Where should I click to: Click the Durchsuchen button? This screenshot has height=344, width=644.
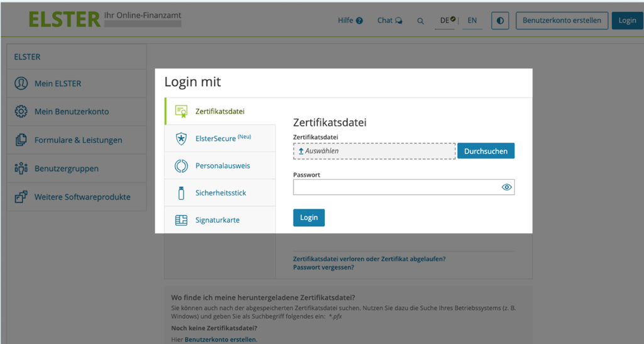click(x=486, y=151)
